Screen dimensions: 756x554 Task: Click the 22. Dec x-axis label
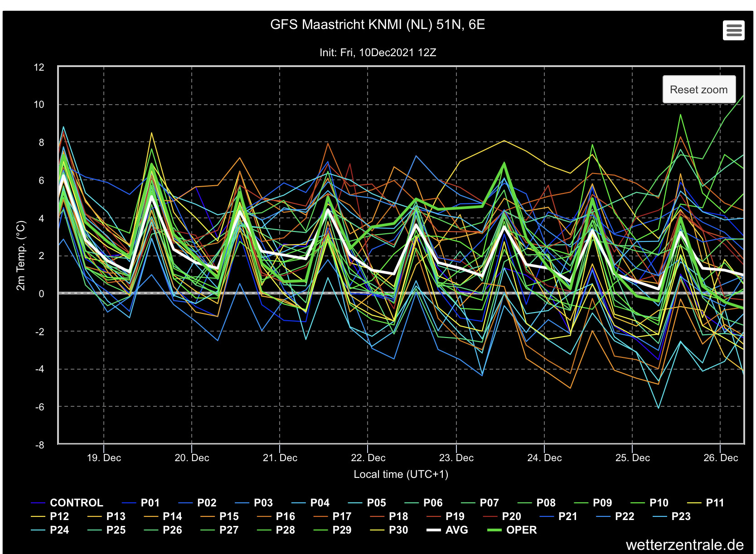(x=368, y=458)
